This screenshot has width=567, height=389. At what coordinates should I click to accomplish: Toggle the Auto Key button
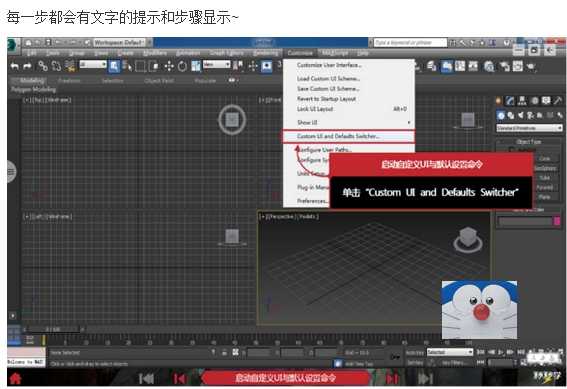pyautogui.click(x=415, y=352)
